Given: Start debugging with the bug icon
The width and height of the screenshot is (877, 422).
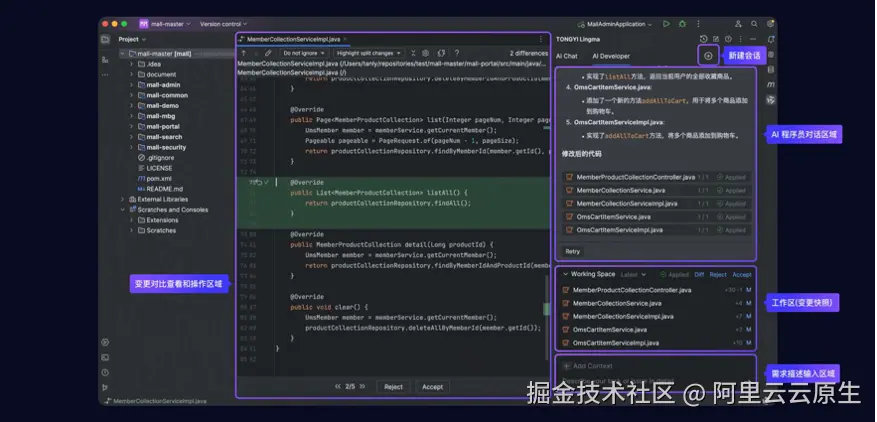Looking at the screenshot, I should click(x=682, y=24).
